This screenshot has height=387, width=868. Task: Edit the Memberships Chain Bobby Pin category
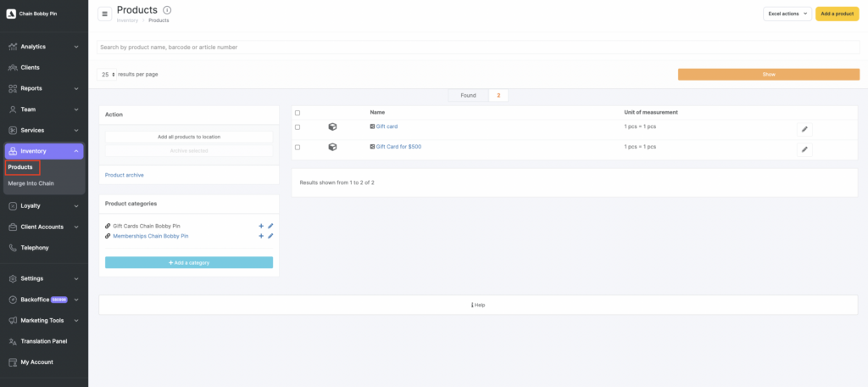point(270,236)
